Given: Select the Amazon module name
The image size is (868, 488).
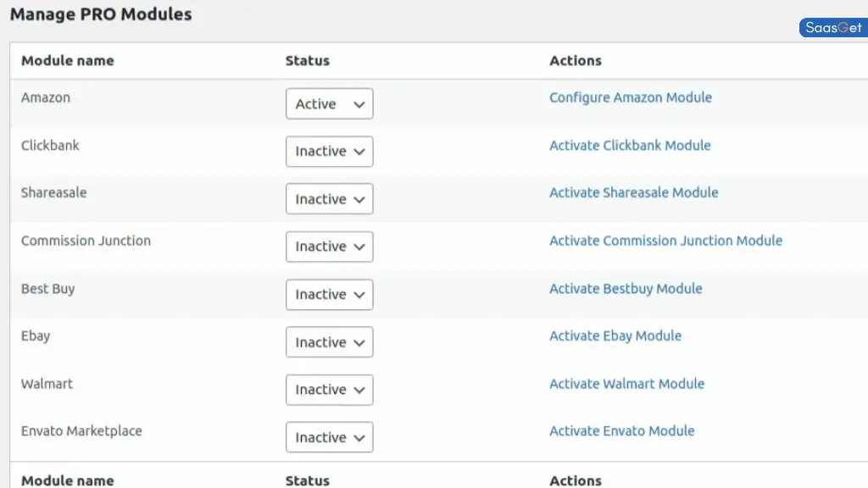Looking at the screenshot, I should (46, 97).
